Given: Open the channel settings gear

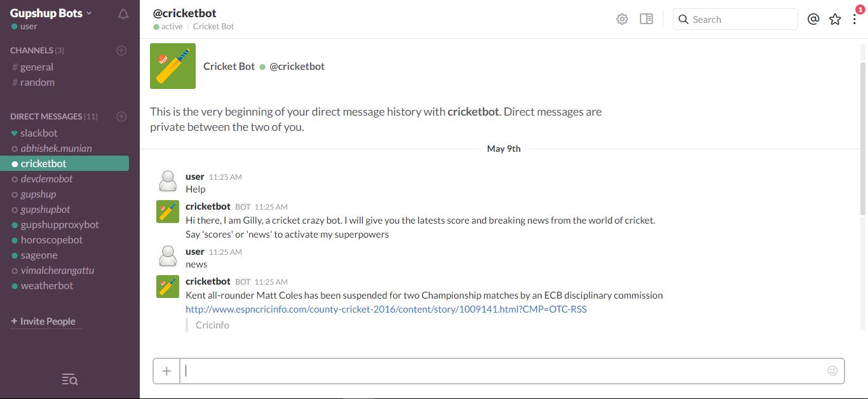Looking at the screenshot, I should [622, 19].
